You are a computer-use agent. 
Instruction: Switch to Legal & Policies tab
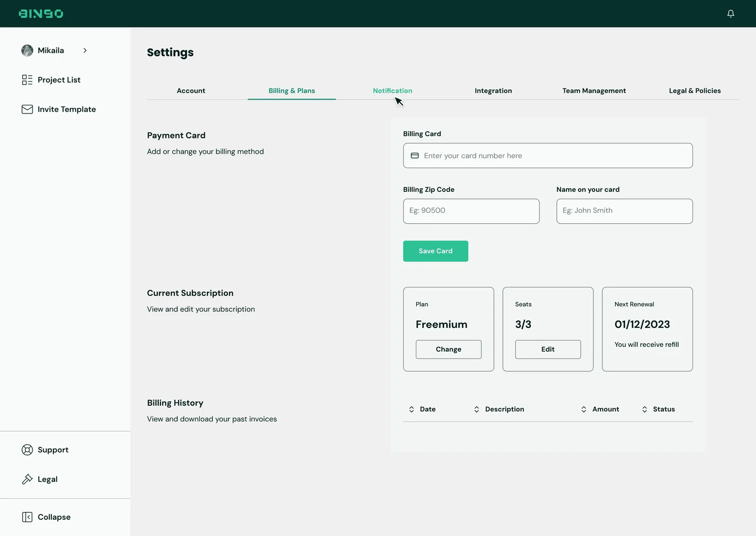[695, 91]
